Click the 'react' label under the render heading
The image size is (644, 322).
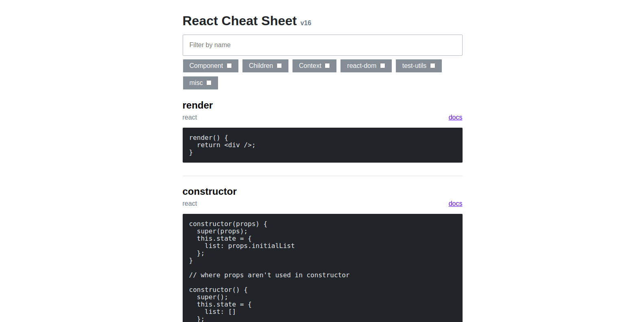tap(190, 117)
